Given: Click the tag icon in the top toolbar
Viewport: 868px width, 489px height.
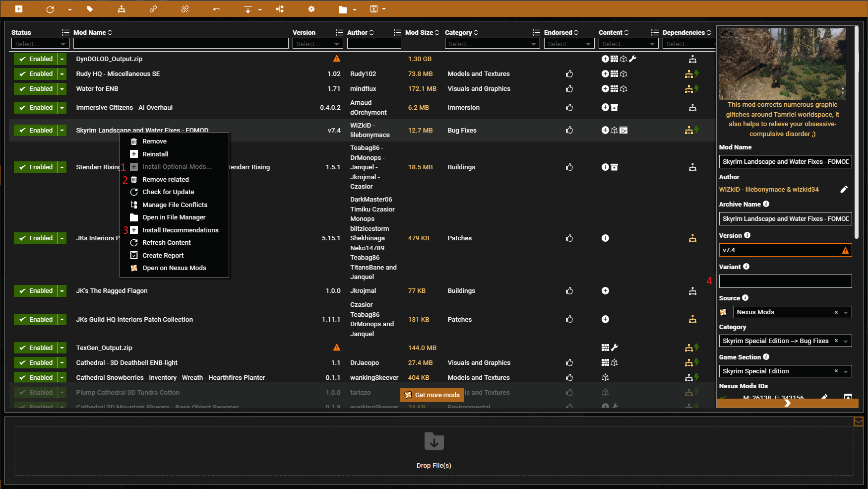Looking at the screenshot, I should pos(90,9).
